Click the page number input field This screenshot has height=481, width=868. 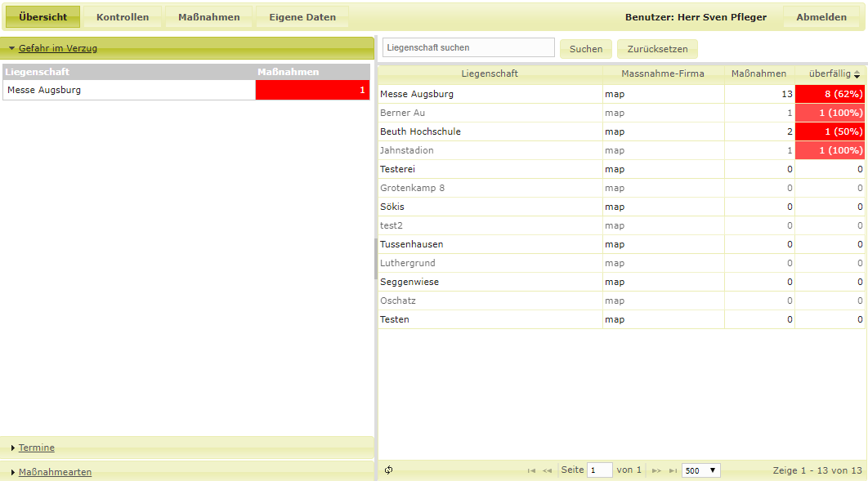tap(599, 470)
